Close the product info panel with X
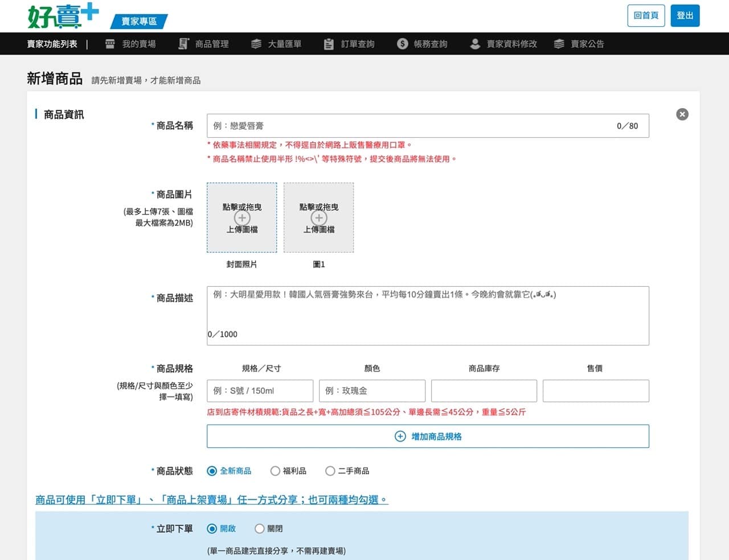 point(682,114)
